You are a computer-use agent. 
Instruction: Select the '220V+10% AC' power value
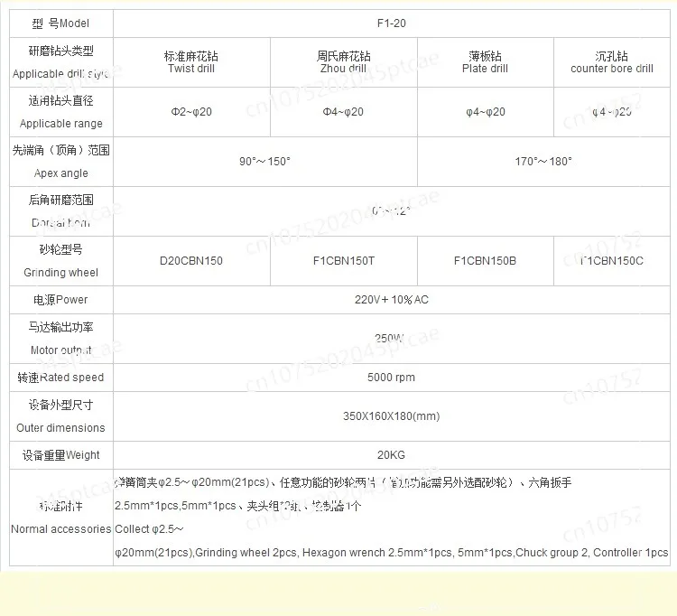pos(391,300)
